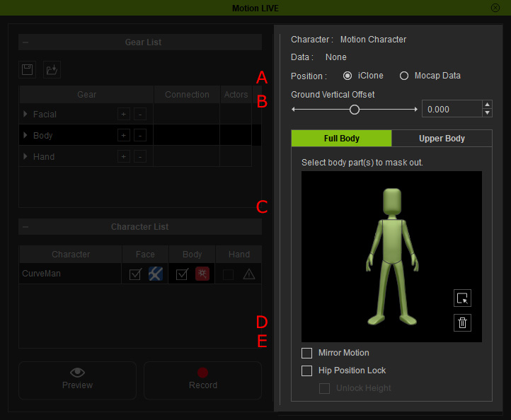Uncheck CurveMan's Face checkbox

click(x=136, y=274)
